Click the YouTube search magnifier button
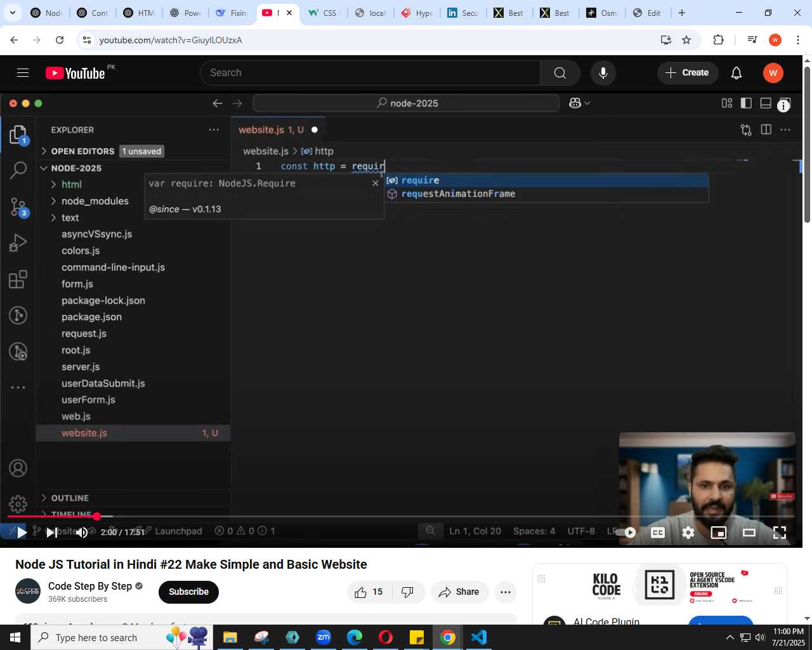Screen dimensions: 812x650 (x=560, y=73)
